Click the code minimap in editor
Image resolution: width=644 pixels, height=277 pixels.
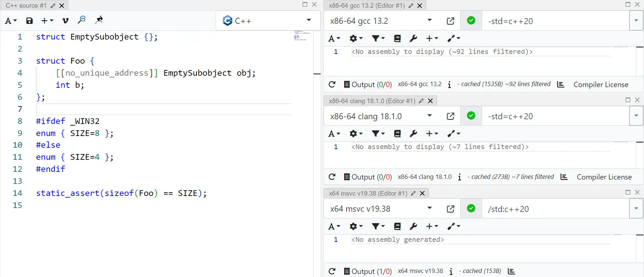coord(301,36)
